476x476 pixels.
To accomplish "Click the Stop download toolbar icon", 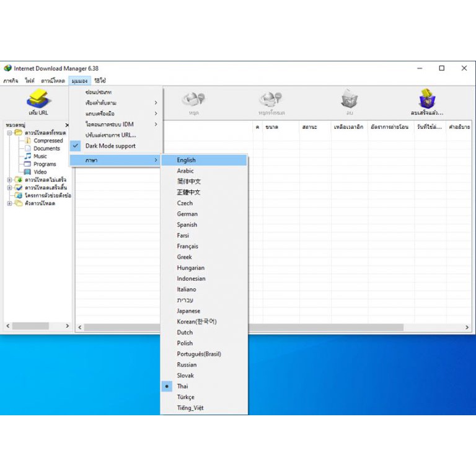I will pos(193,99).
